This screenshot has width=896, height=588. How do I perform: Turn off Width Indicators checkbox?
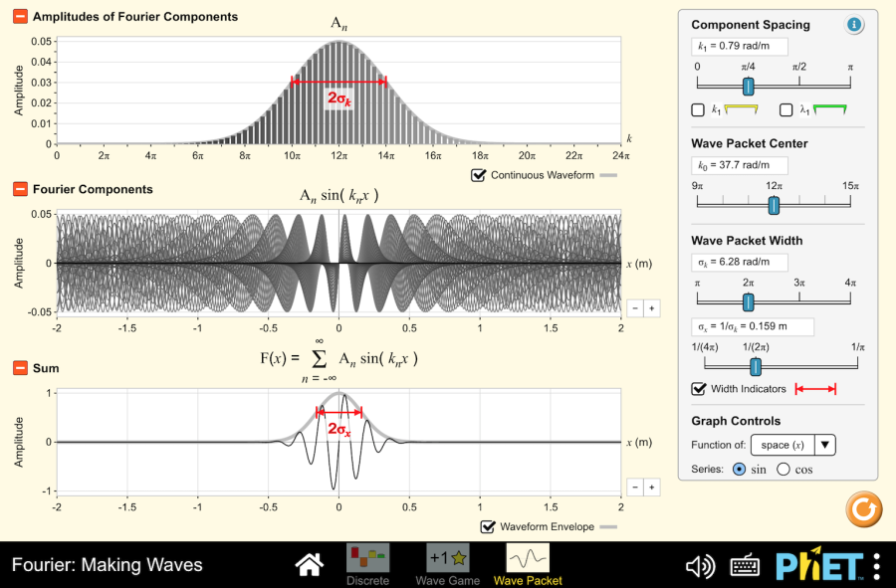[x=698, y=388]
